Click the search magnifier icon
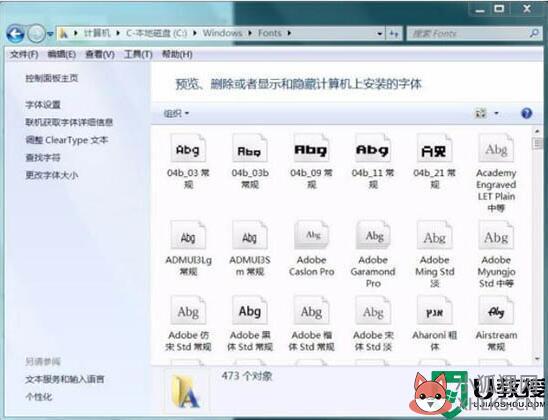The width and height of the screenshot is (548, 420). 534,34
